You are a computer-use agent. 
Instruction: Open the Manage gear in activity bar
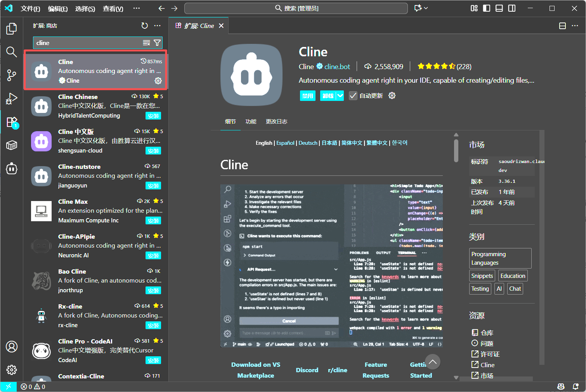(12, 370)
